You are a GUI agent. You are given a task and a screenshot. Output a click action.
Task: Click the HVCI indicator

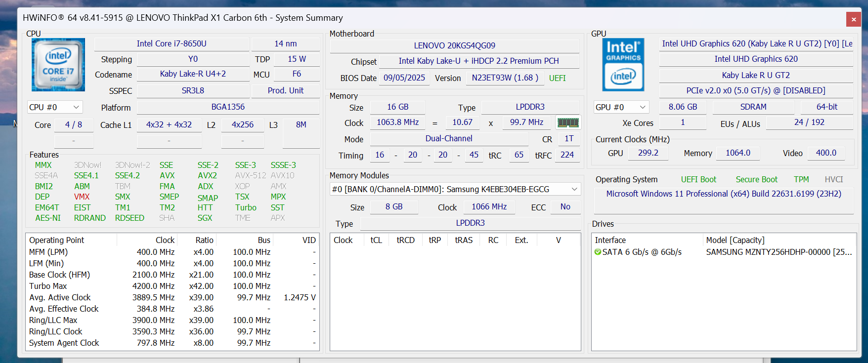(834, 179)
